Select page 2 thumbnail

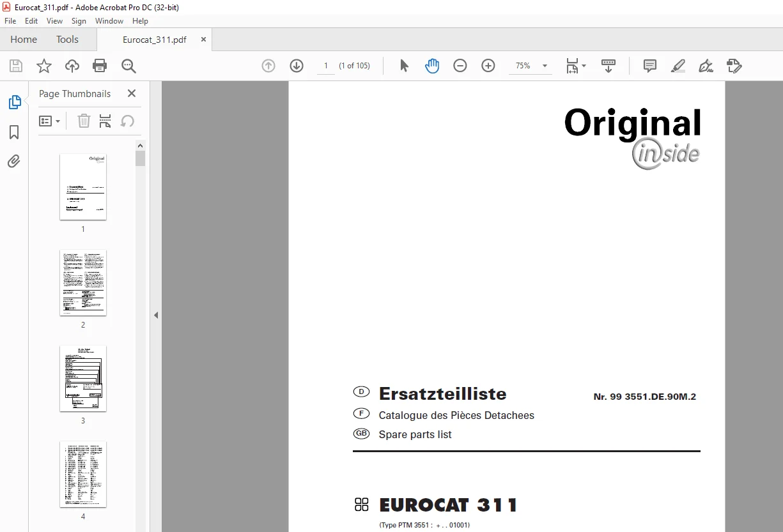coord(83,282)
